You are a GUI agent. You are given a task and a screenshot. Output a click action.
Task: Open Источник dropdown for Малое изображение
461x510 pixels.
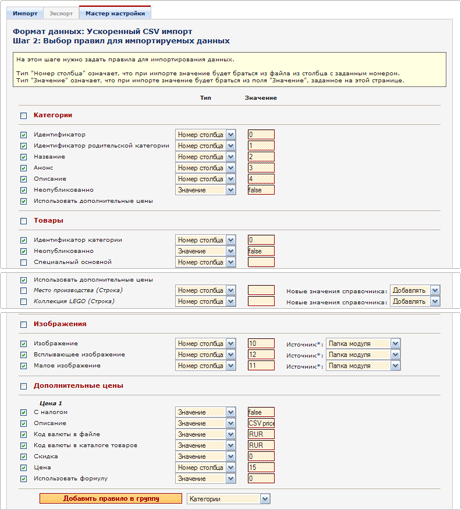click(x=363, y=366)
